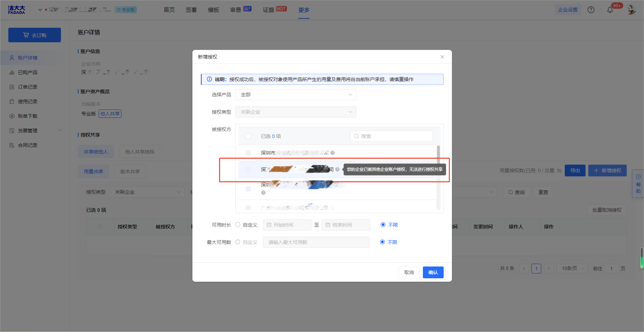Image resolution: width=644 pixels, height=332 pixels.
Task: Select 自定义 radio for 最大可用数
Action: [x=238, y=242]
